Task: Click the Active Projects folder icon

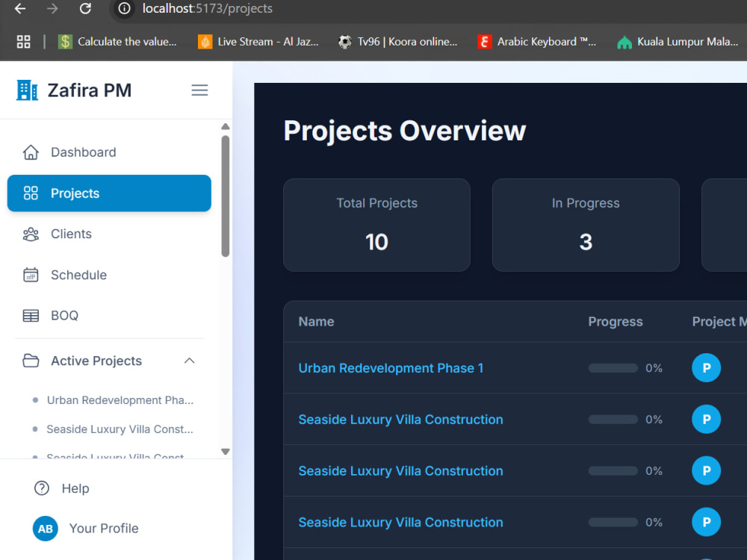Action: coord(31,361)
